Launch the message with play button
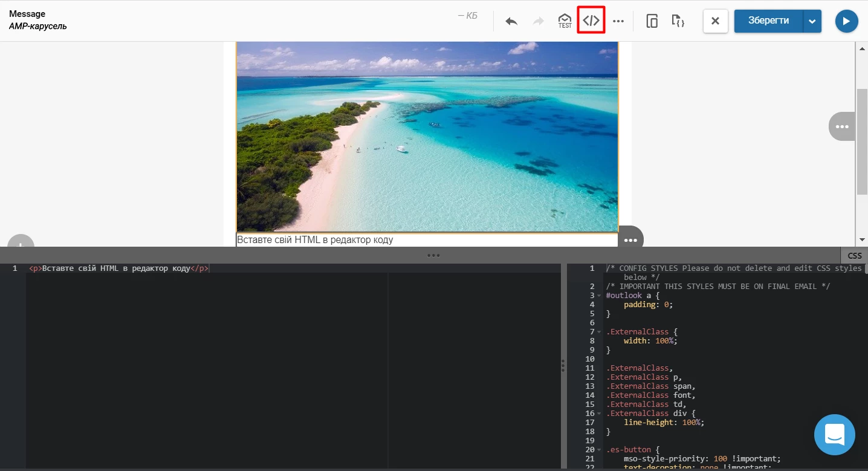 pyautogui.click(x=847, y=21)
